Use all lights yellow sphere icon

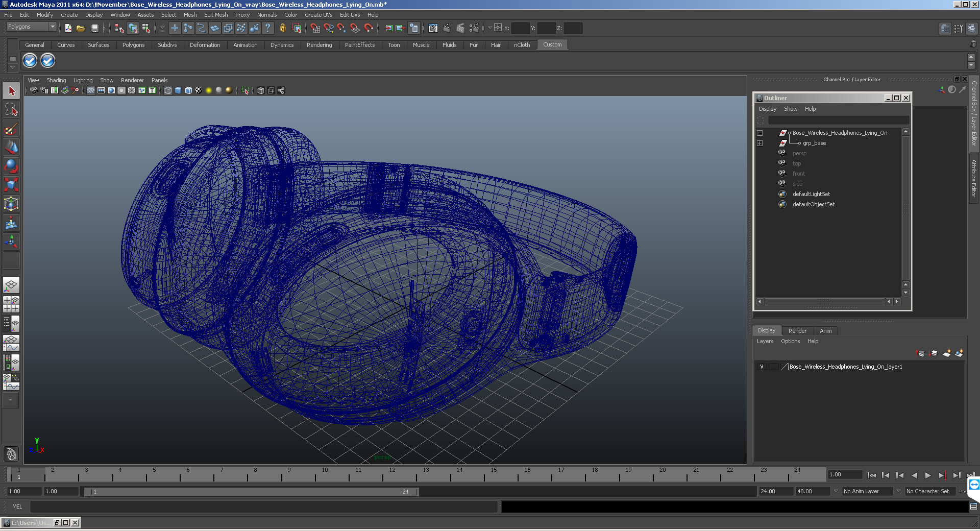click(x=208, y=90)
